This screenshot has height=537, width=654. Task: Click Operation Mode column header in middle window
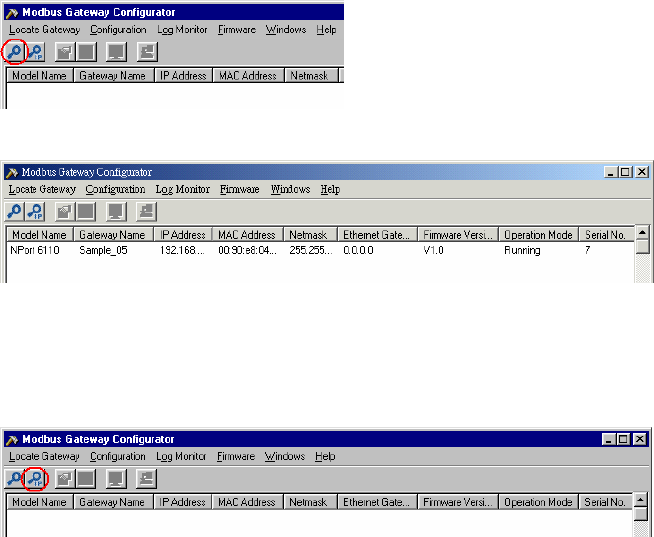click(x=538, y=235)
